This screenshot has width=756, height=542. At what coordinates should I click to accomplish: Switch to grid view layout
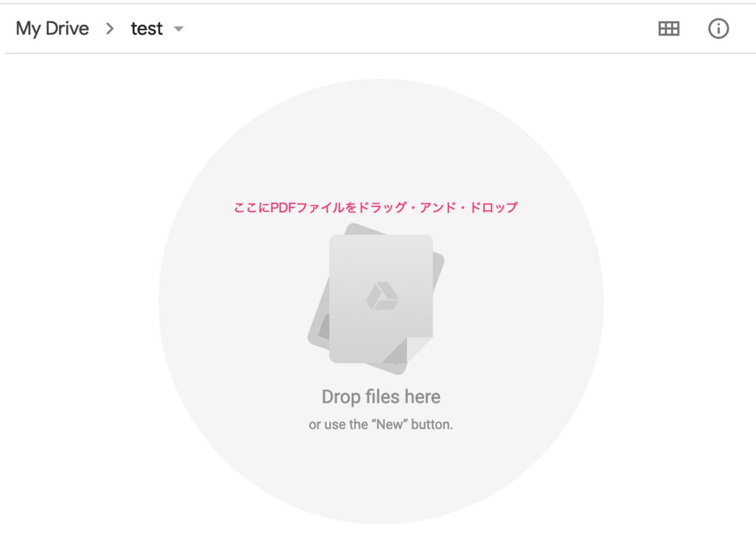click(668, 28)
